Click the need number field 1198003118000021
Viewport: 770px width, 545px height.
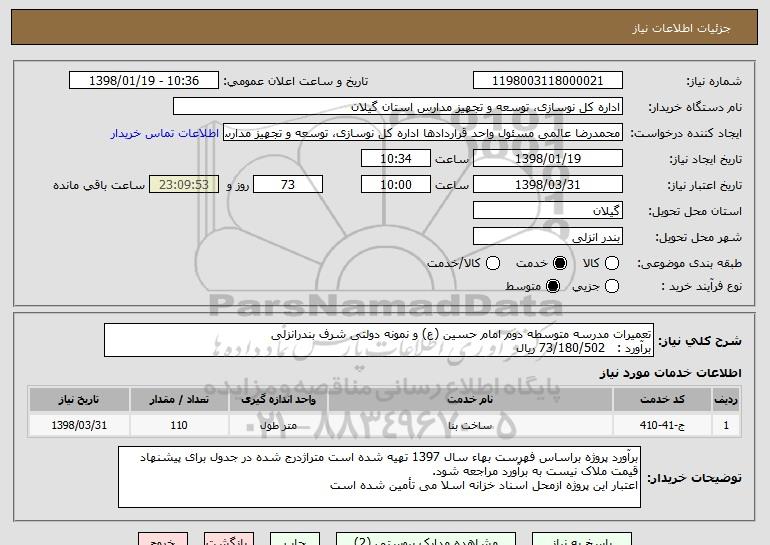click(548, 81)
